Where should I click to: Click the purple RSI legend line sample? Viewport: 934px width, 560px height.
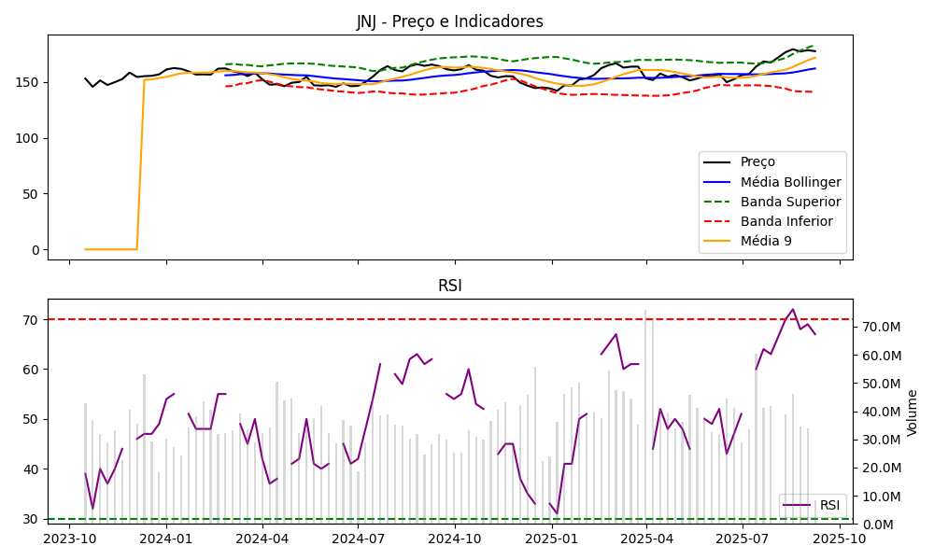[798, 505]
